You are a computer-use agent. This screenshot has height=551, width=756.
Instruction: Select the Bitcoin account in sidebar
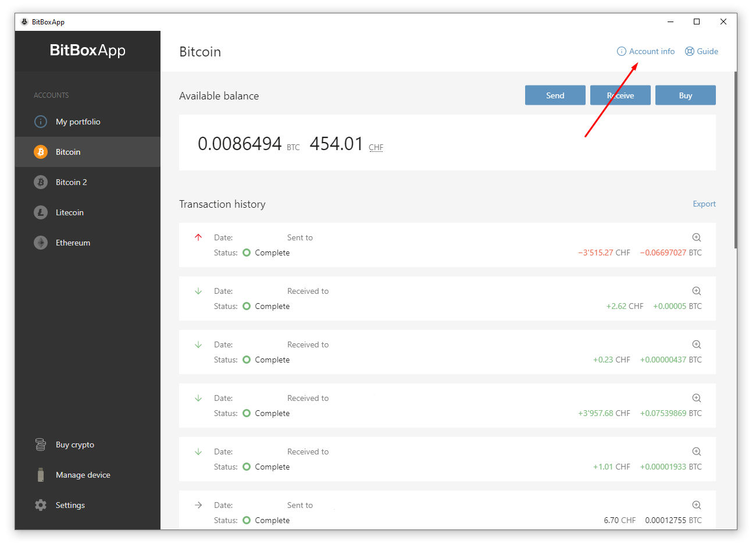87,152
